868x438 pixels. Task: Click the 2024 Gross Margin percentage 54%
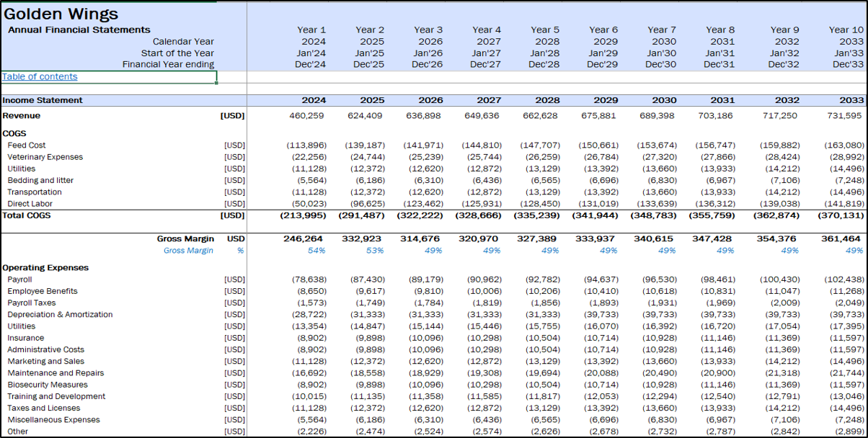click(x=316, y=250)
